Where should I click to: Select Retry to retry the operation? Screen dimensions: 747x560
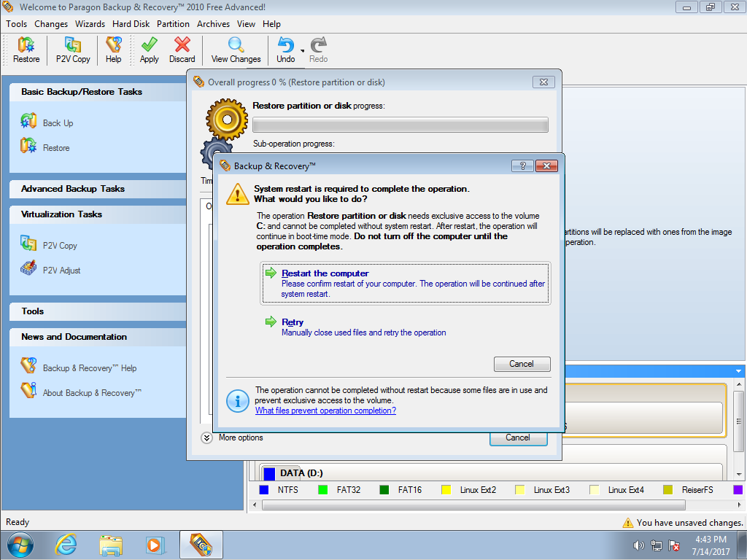[293, 322]
